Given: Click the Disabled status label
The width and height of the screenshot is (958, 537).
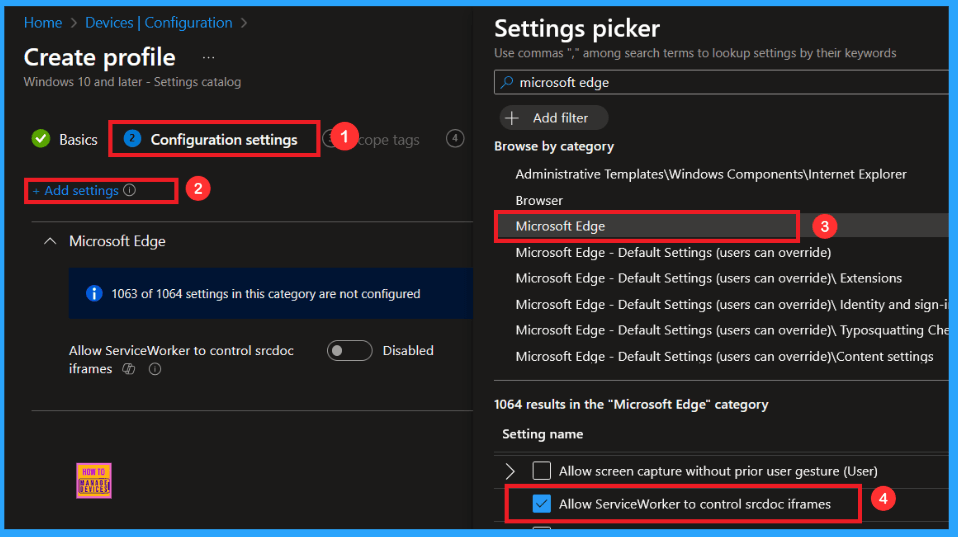Looking at the screenshot, I should [408, 351].
